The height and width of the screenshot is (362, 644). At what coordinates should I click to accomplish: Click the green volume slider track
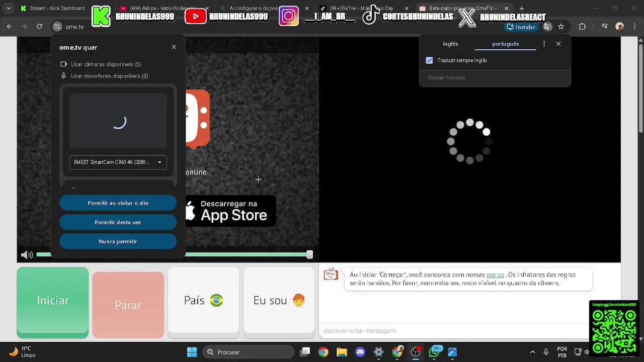[x=174, y=255]
